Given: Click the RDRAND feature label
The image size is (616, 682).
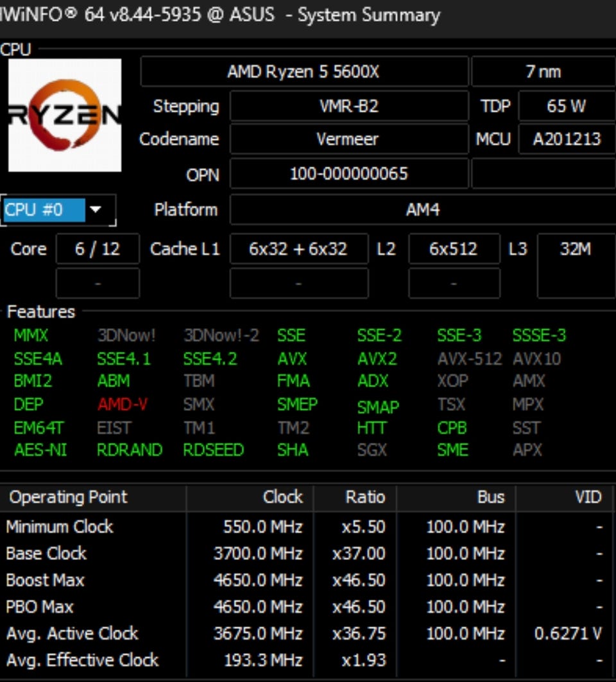Looking at the screenshot, I should (x=130, y=450).
